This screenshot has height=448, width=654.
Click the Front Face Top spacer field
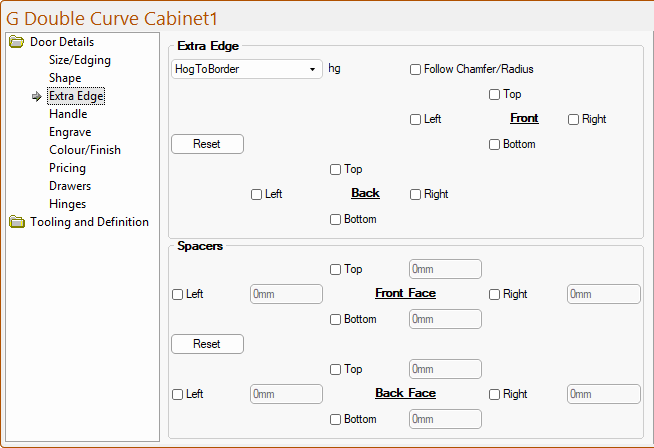click(445, 269)
